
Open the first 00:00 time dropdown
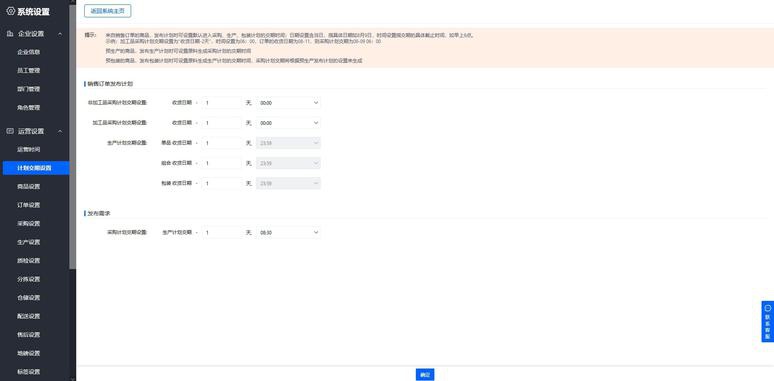[x=288, y=103]
